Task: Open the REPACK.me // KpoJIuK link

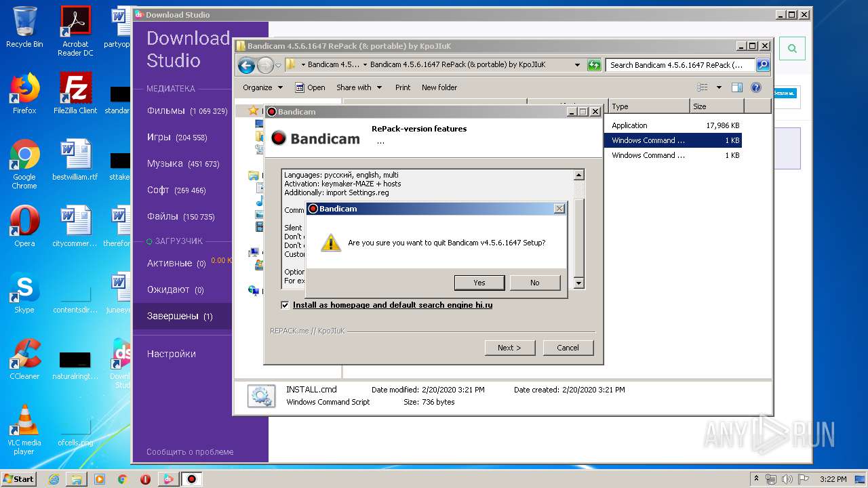Action: coord(308,331)
